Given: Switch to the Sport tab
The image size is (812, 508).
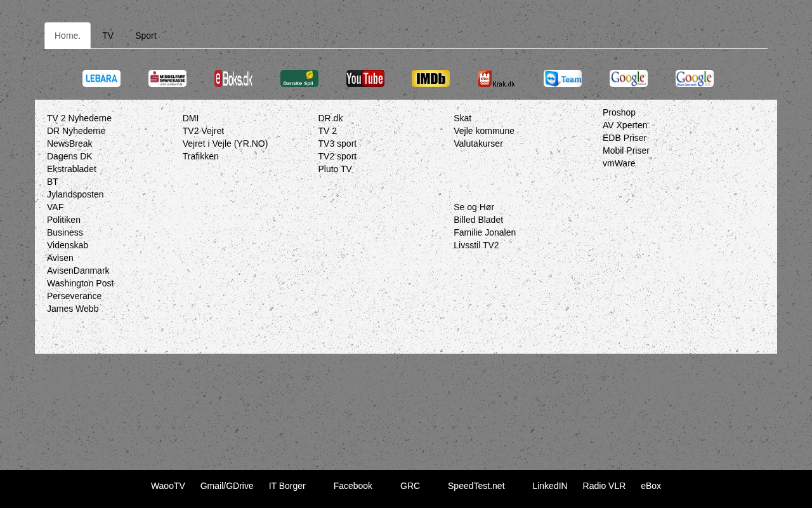Looking at the screenshot, I should (x=146, y=36).
